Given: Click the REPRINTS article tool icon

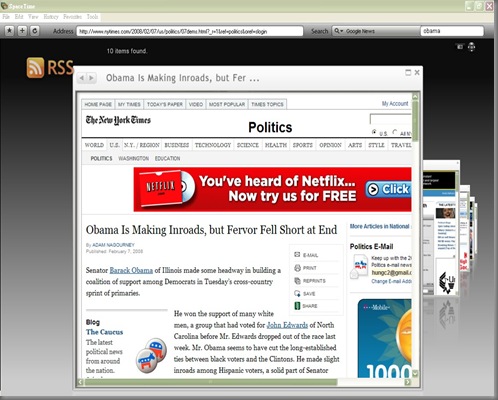Looking at the screenshot, I should (x=297, y=281).
